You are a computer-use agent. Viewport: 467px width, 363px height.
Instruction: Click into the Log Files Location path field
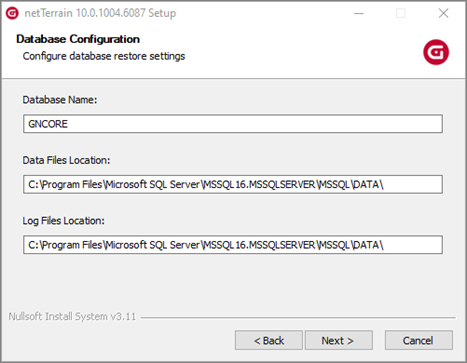[x=233, y=245]
